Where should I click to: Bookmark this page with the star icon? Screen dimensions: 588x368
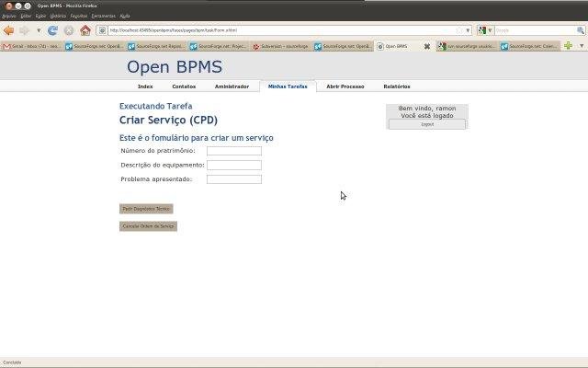coord(459,30)
